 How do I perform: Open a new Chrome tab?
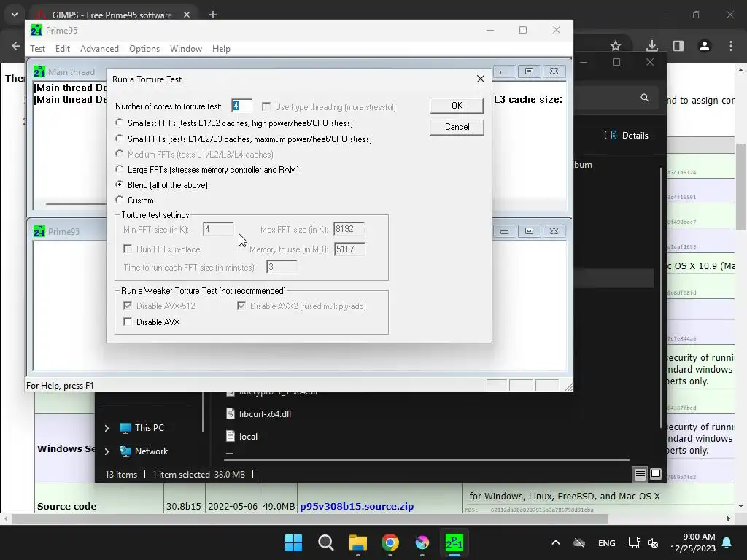pyautogui.click(x=213, y=15)
